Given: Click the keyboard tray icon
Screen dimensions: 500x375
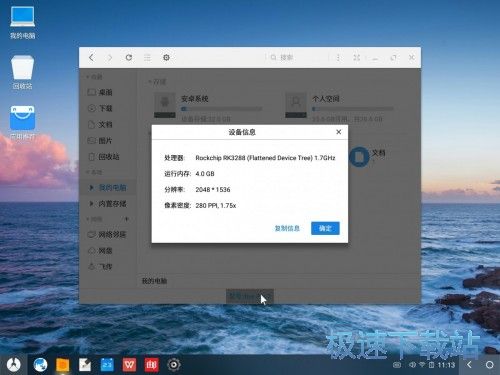Looking at the screenshot, I should pyautogui.click(x=397, y=365).
